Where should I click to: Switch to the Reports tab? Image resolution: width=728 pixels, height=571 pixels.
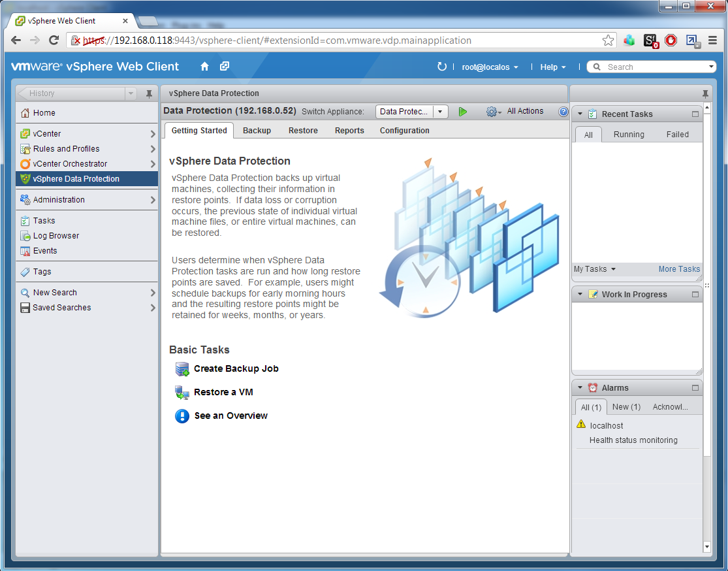pos(349,131)
